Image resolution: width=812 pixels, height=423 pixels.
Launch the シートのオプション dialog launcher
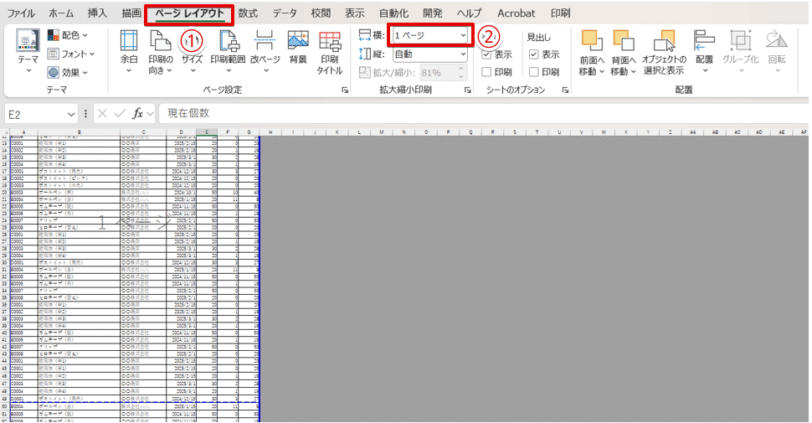565,90
